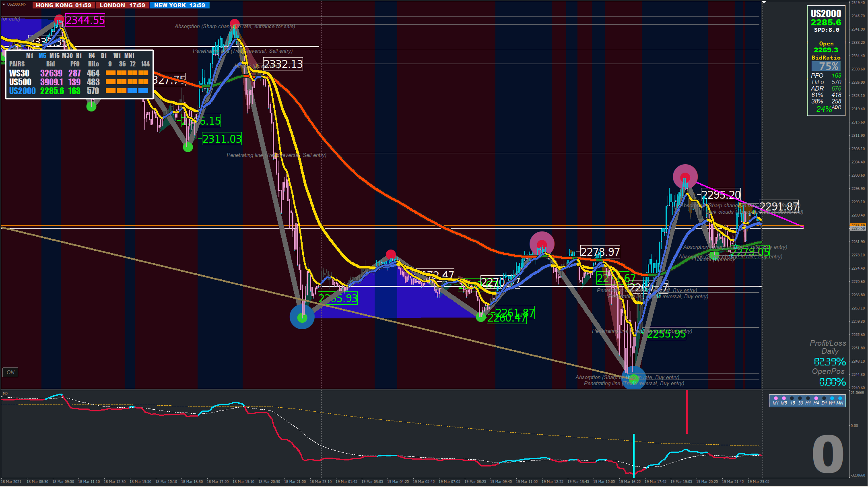This screenshot has width=868, height=487.
Task: Click the blue-circled low marker near 2265.93
Action: click(302, 318)
